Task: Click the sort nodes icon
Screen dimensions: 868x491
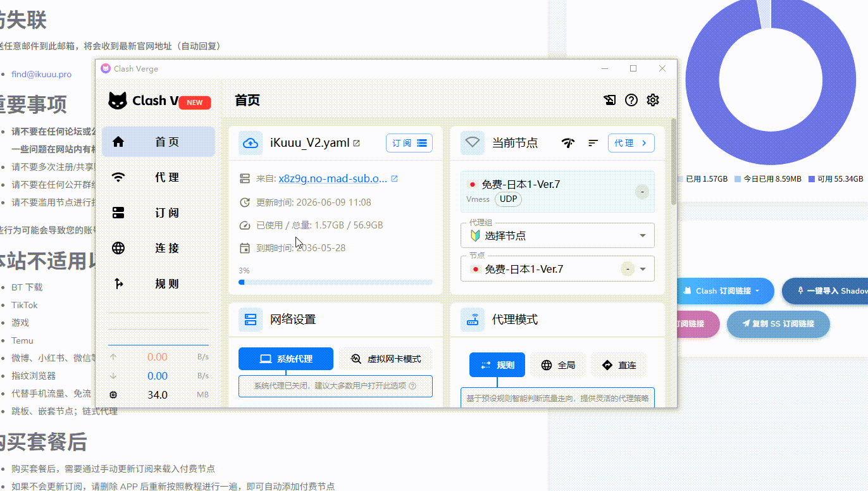Action: pos(593,143)
